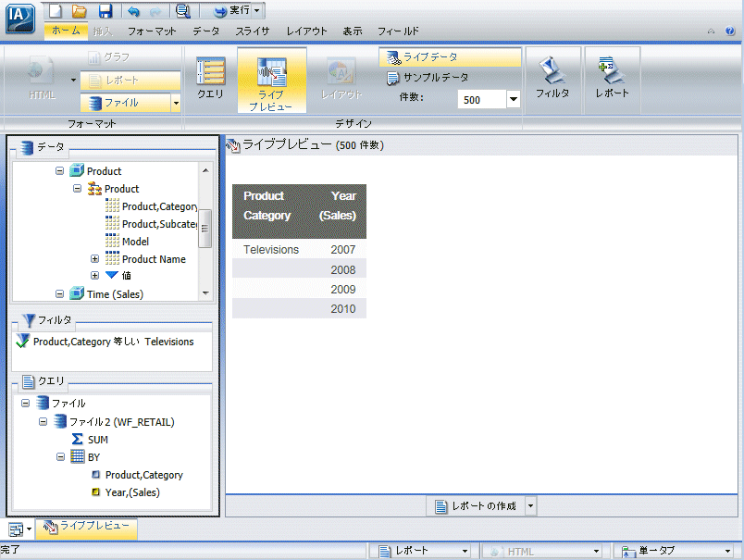
Task: Expand the Product Name node
Action: pyautogui.click(x=95, y=259)
